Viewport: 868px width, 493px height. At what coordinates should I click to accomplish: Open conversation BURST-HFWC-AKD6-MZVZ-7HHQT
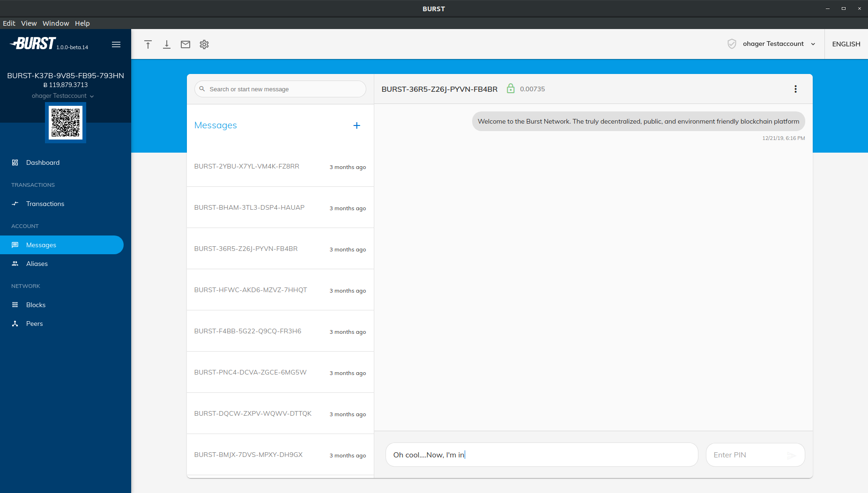click(280, 290)
